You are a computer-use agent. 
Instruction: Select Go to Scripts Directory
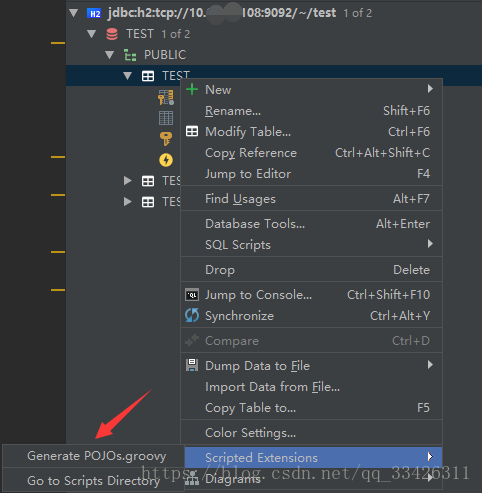click(x=93, y=480)
